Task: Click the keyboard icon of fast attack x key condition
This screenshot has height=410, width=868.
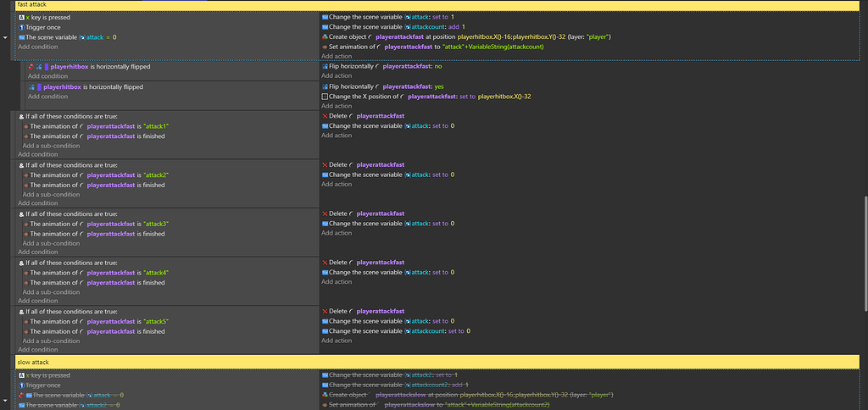Action: pos(21,17)
